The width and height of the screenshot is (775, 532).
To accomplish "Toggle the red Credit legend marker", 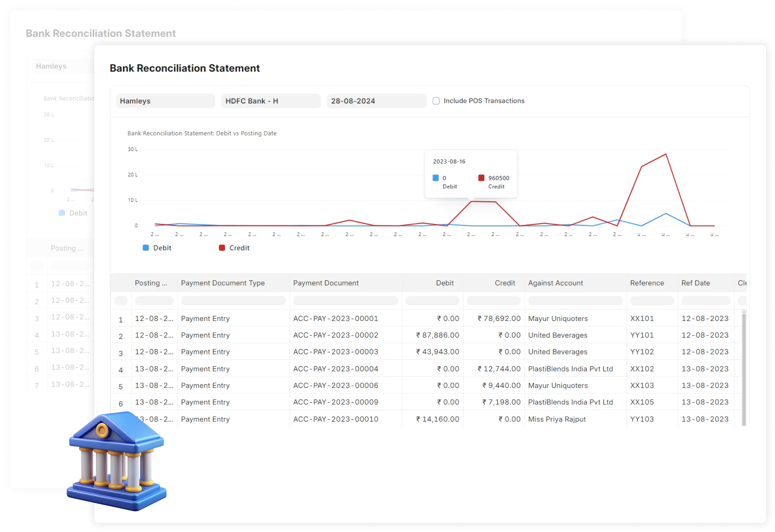I will (x=222, y=248).
